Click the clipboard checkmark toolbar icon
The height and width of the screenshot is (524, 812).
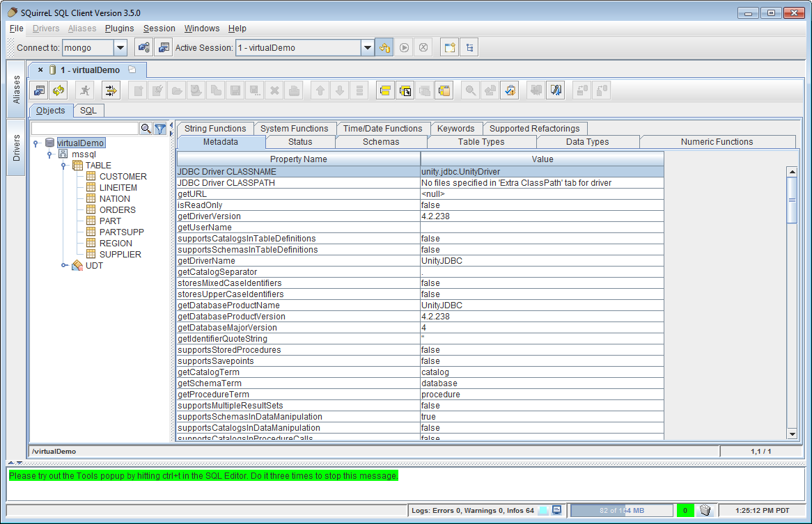(x=509, y=90)
